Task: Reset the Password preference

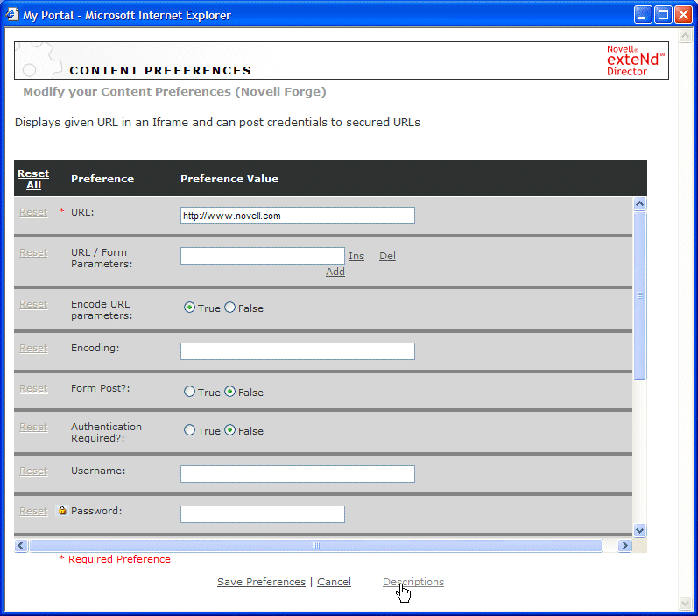Action: [33, 511]
